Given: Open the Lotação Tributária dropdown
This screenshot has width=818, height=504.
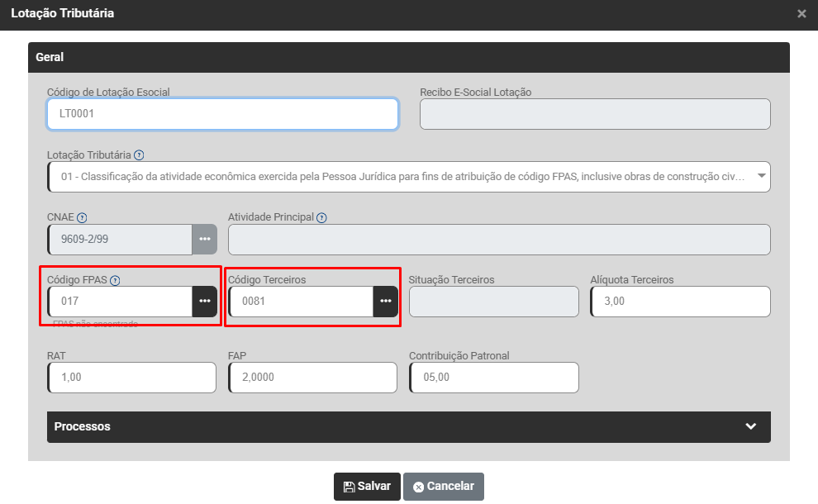Looking at the screenshot, I should (408, 176).
